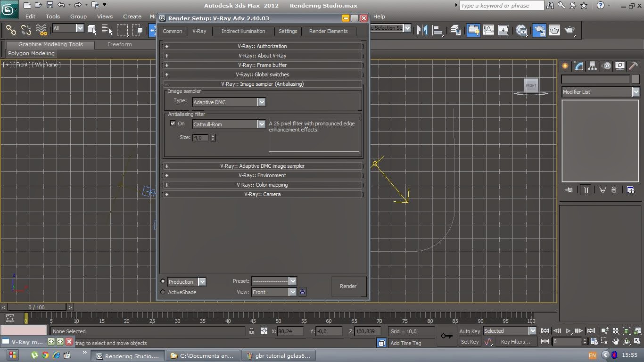
Task: Open the Schematic View icon
Action: click(504, 30)
